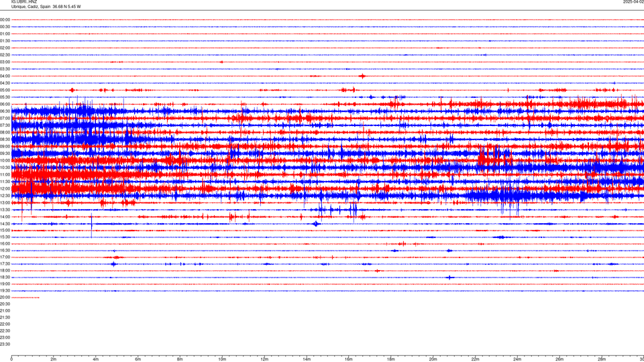Screen dimensions: 644x362
Task: Select the 23:30 time row label
Action: (5, 345)
